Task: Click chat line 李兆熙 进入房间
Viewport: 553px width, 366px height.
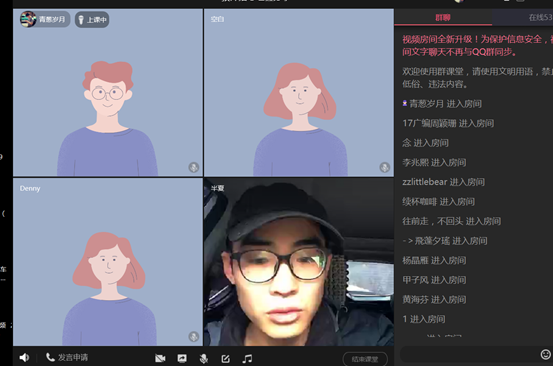Action: coord(434,163)
